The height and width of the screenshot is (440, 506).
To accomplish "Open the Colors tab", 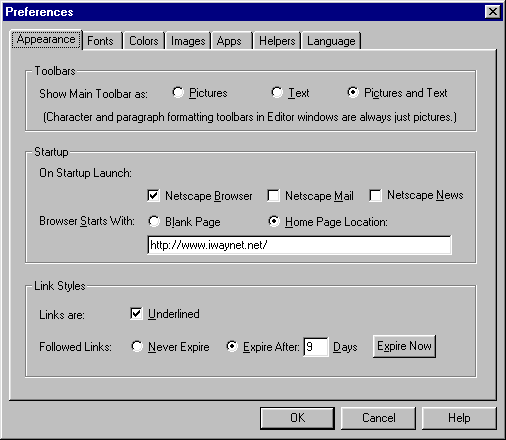I will (144, 41).
